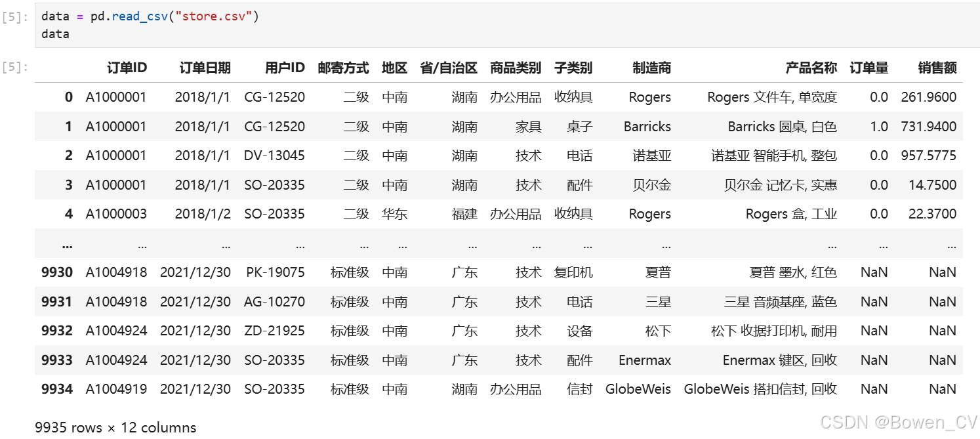Click manufacturer cell GlobeWeis
The width and height of the screenshot is (980, 439).
click(x=638, y=389)
